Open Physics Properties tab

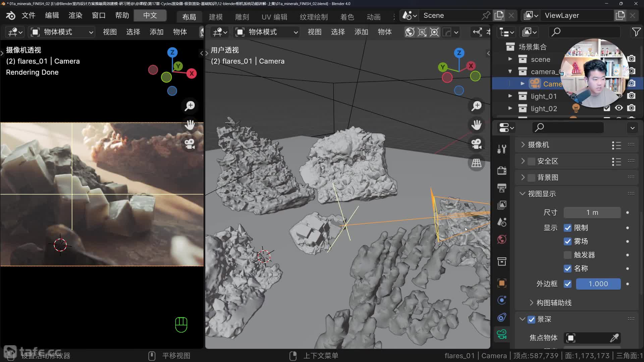click(x=501, y=300)
